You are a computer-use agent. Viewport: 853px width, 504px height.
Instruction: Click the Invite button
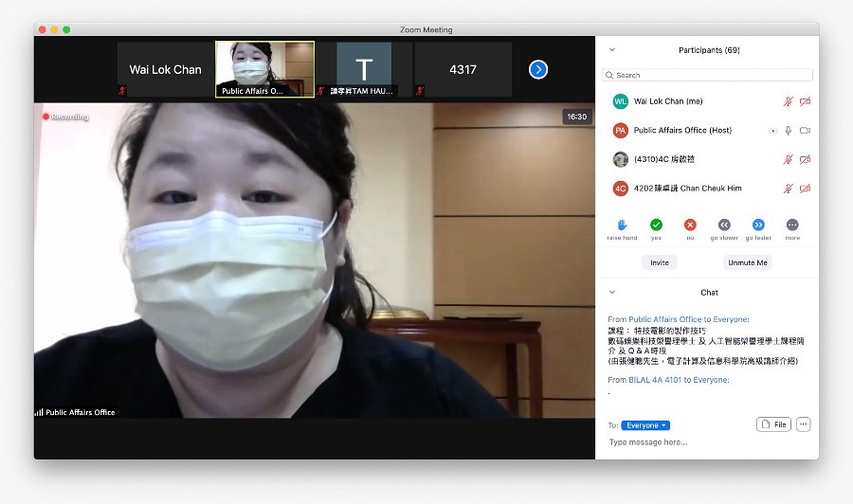coord(660,262)
